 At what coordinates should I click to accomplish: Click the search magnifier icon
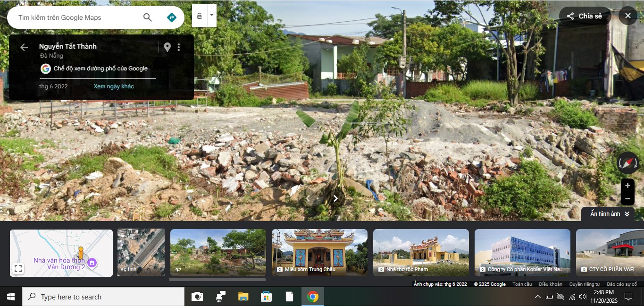148,17
